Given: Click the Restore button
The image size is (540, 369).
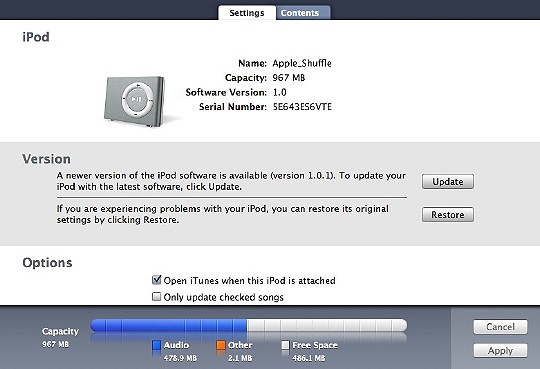Looking at the screenshot, I should click(x=448, y=215).
